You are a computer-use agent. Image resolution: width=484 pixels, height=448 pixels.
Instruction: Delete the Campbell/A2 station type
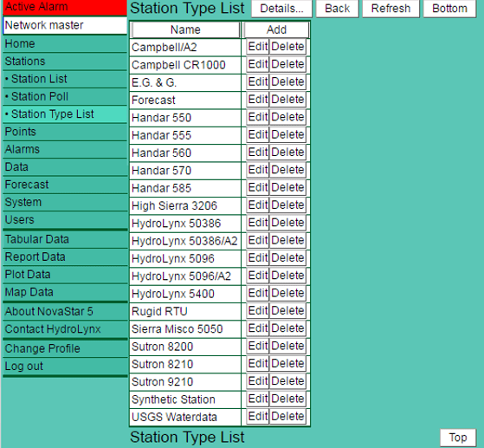[287, 47]
